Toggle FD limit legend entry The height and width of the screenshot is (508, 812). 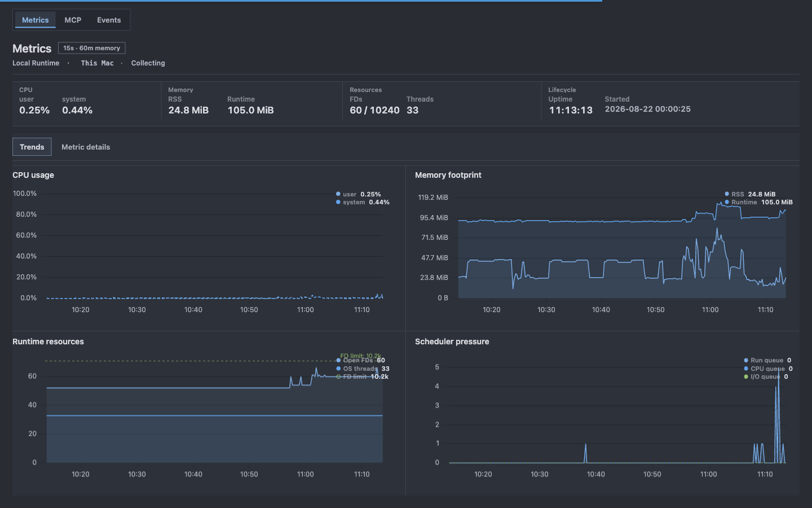(x=362, y=376)
